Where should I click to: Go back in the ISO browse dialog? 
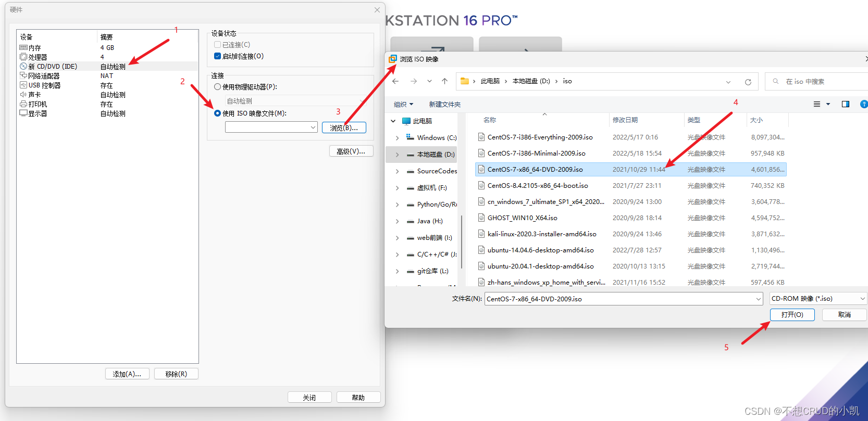click(x=395, y=81)
